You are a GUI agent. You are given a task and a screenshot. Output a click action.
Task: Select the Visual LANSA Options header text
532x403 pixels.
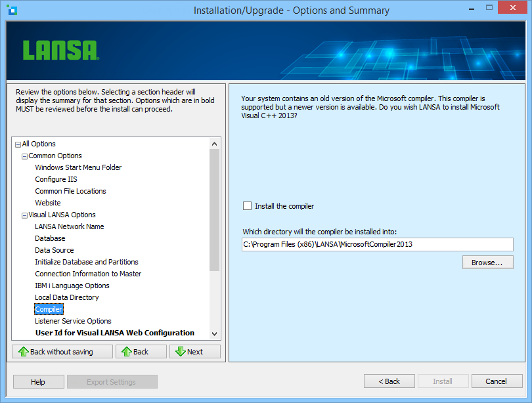(62, 215)
